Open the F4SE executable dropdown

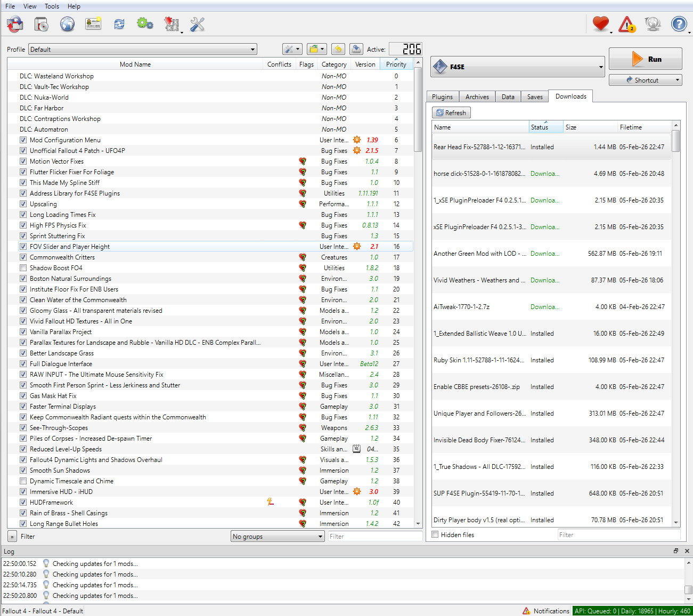pos(517,67)
